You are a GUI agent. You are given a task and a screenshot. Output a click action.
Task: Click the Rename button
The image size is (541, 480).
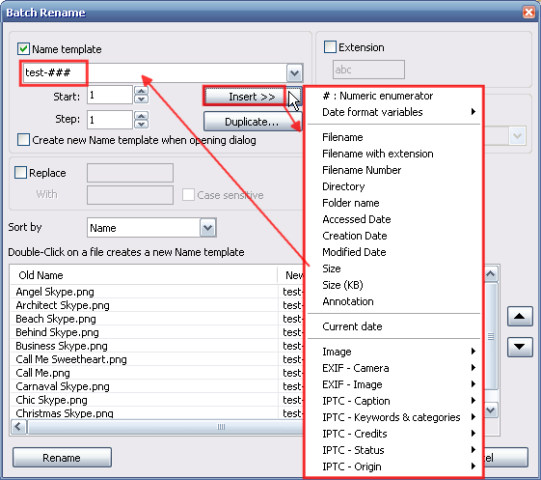coord(62,458)
